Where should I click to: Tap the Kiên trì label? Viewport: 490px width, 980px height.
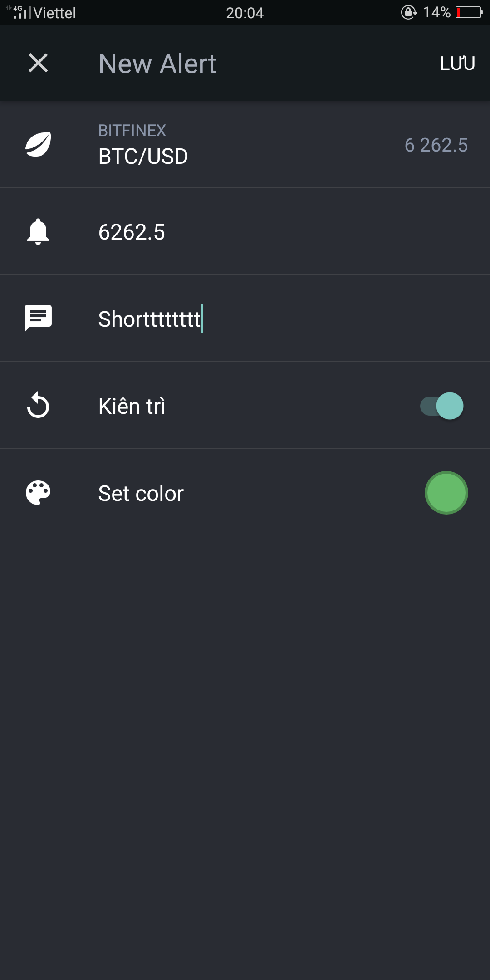click(132, 406)
